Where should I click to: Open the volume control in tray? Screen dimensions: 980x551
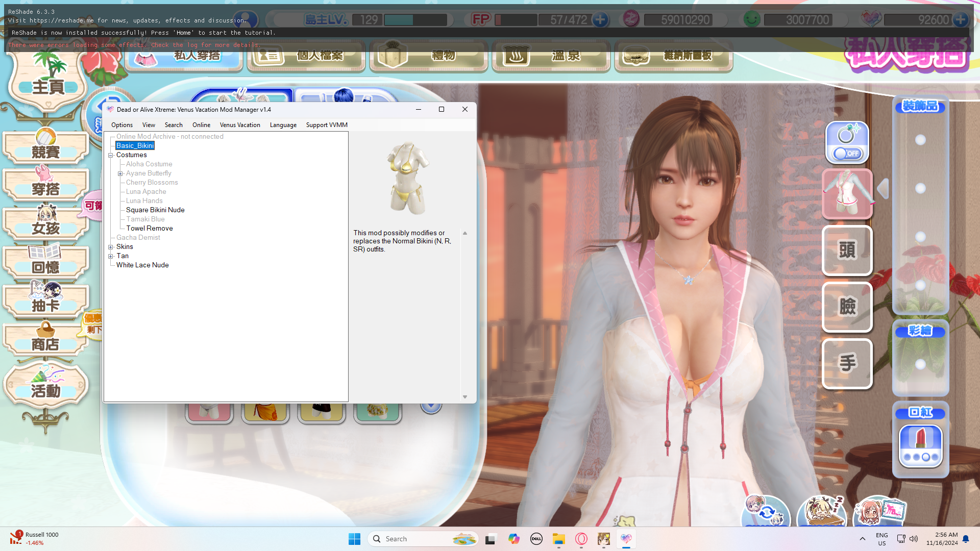(x=914, y=539)
